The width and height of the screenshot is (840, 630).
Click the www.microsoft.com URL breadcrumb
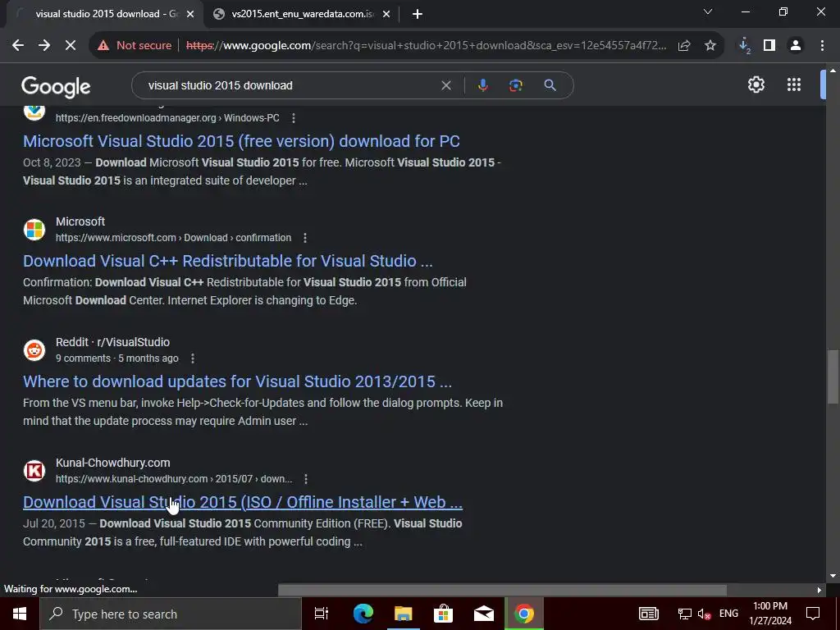pyautogui.click(x=174, y=238)
